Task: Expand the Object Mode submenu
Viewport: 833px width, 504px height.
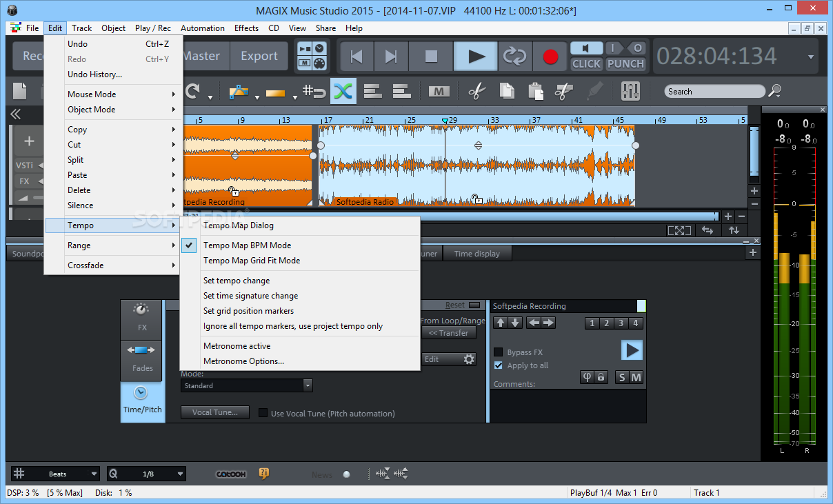Action: click(113, 110)
